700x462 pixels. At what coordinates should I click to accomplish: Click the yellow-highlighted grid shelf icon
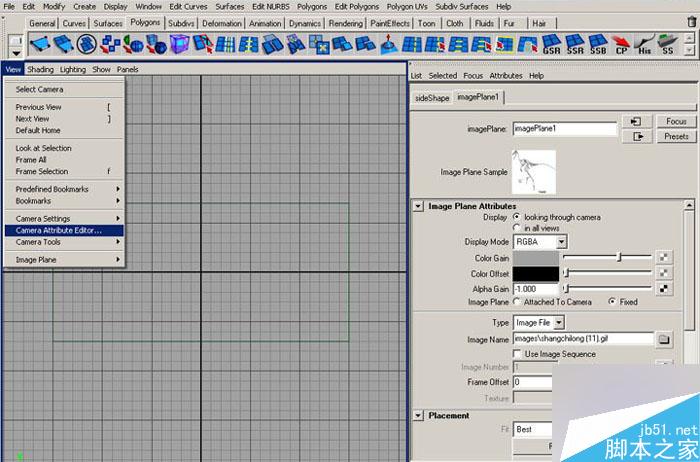coord(504,45)
